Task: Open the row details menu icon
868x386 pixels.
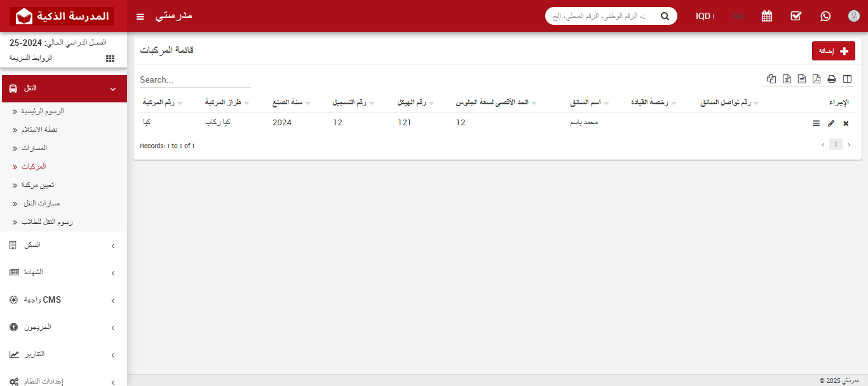Action: (x=816, y=123)
